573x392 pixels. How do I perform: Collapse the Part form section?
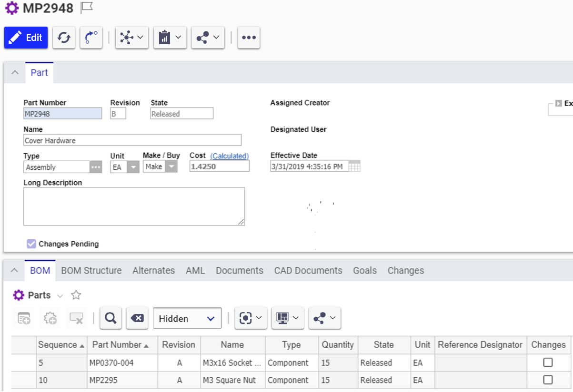tap(15, 73)
